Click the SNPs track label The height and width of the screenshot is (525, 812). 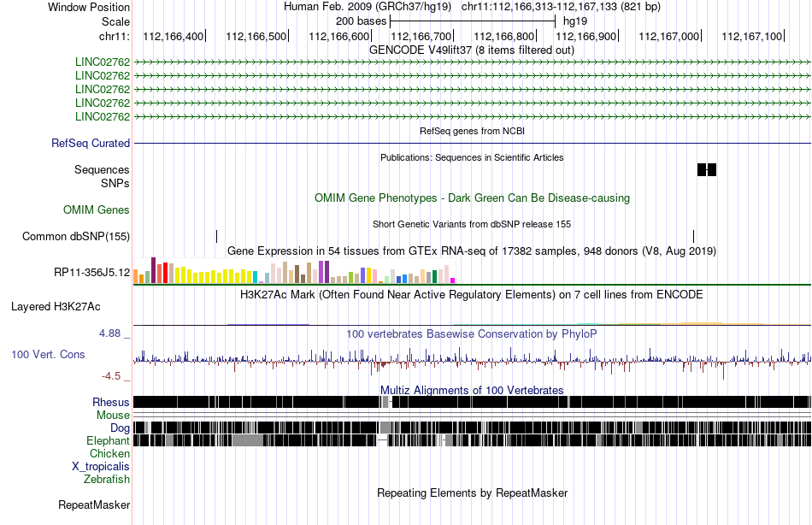[x=115, y=184]
